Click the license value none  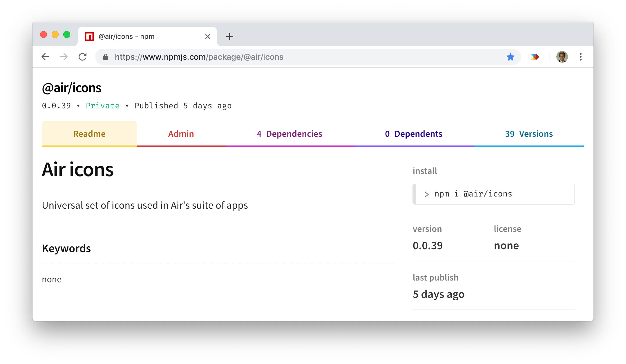(x=506, y=246)
